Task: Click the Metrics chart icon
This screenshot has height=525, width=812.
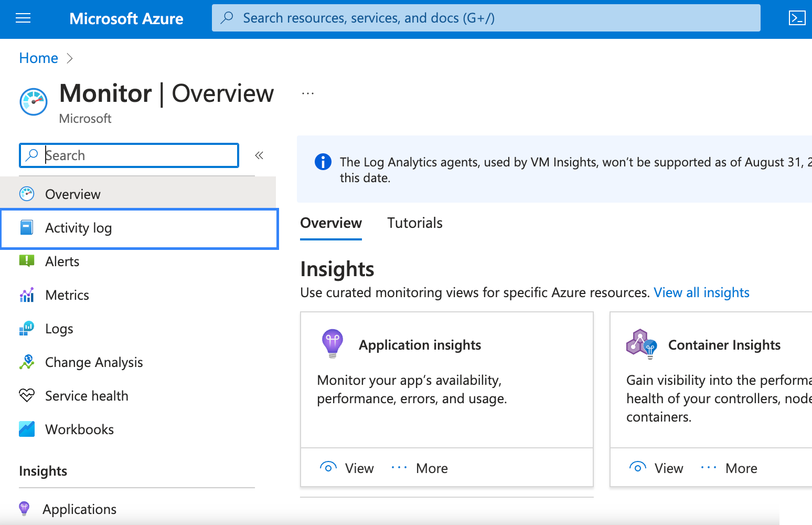Action: point(27,295)
